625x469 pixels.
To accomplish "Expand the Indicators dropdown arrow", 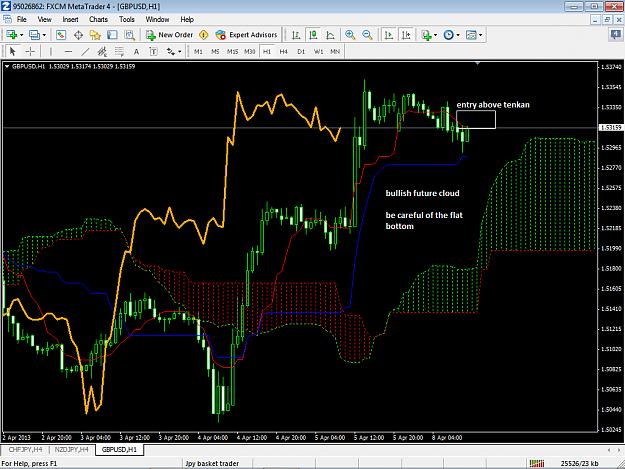I will (x=435, y=35).
